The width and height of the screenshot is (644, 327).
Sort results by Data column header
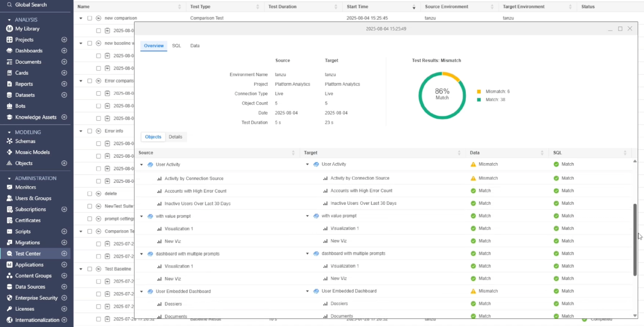pos(474,153)
